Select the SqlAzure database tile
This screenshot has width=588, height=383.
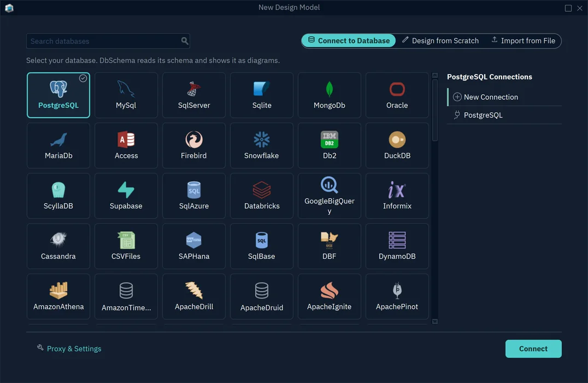(194, 196)
